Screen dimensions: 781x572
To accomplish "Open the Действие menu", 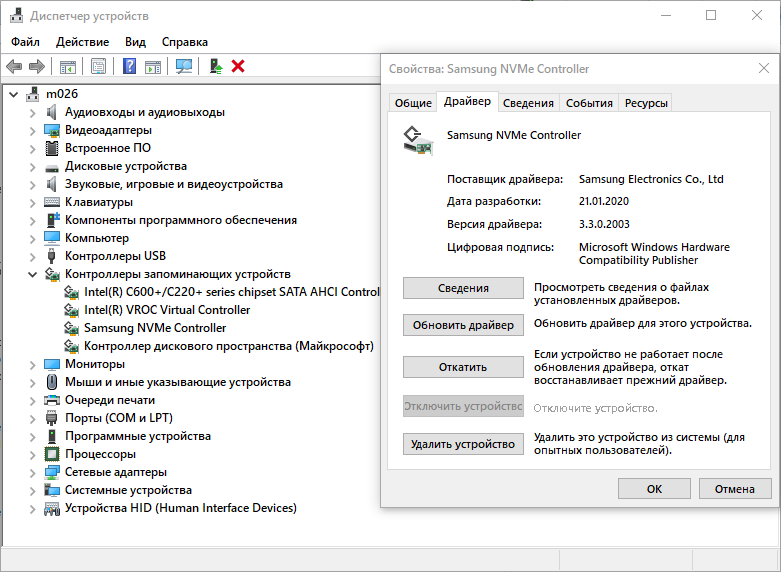I will click(82, 42).
